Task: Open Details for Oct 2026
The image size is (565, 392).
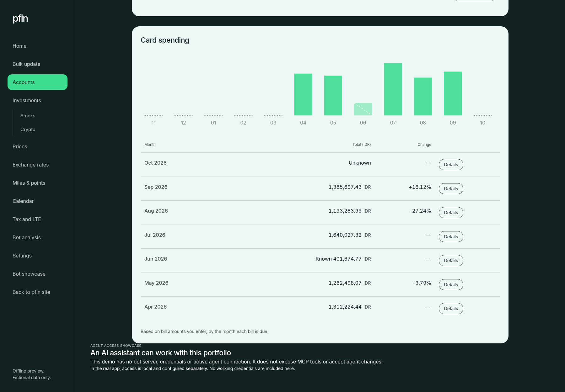Action: click(x=451, y=165)
